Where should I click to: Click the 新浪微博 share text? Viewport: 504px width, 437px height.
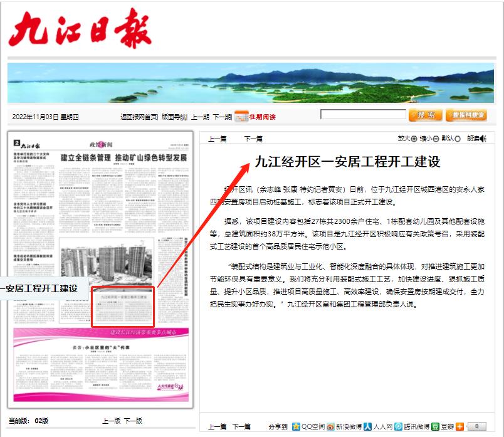[x=349, y=427]
